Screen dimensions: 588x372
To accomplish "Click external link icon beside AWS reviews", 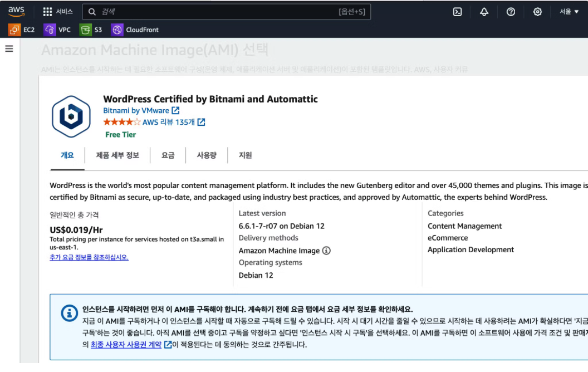I will tap(202, 123).
